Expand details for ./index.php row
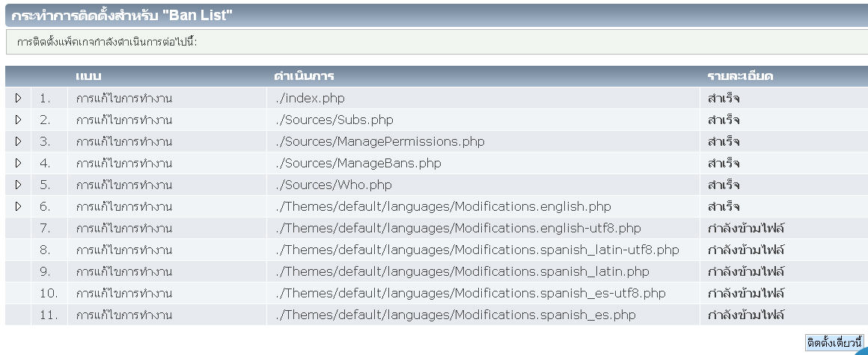 point(18,98)
